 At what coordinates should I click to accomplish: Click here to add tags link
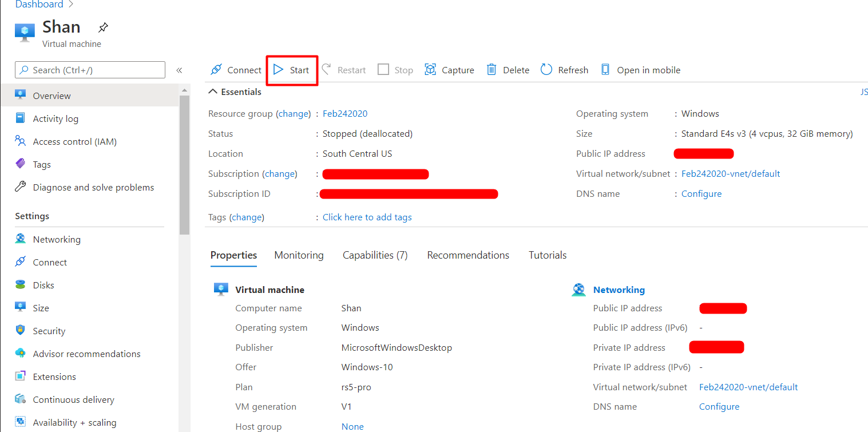coord(367,217)
